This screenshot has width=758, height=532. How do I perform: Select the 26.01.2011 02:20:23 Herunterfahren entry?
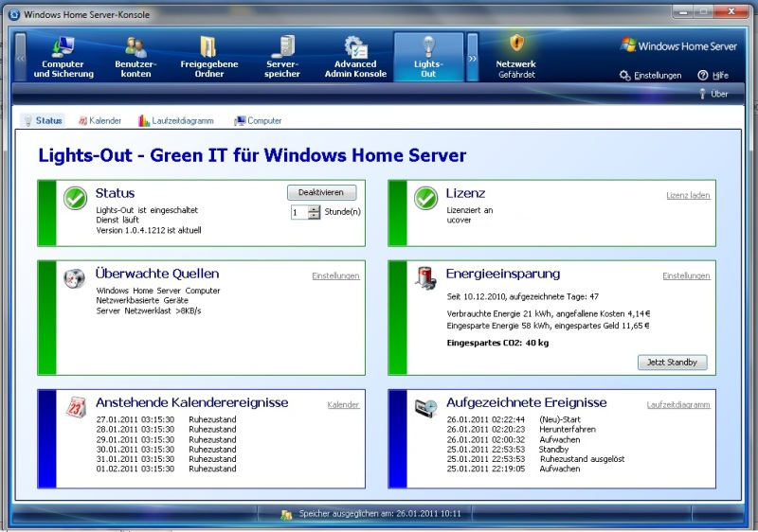(x=521, y=429)
